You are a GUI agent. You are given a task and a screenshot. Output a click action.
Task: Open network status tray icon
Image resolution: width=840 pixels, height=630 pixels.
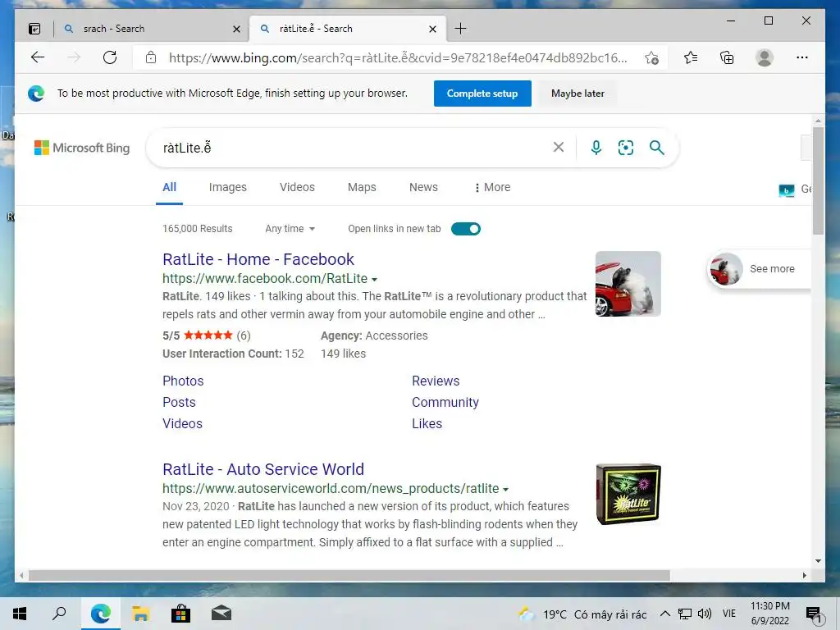[x=685, y=614]
